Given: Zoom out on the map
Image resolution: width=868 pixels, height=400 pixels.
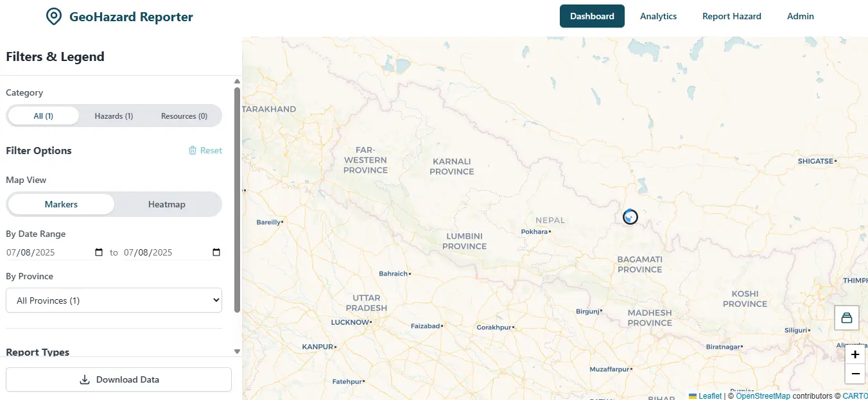Looking at the screenshot, I should tap(855, 374).
